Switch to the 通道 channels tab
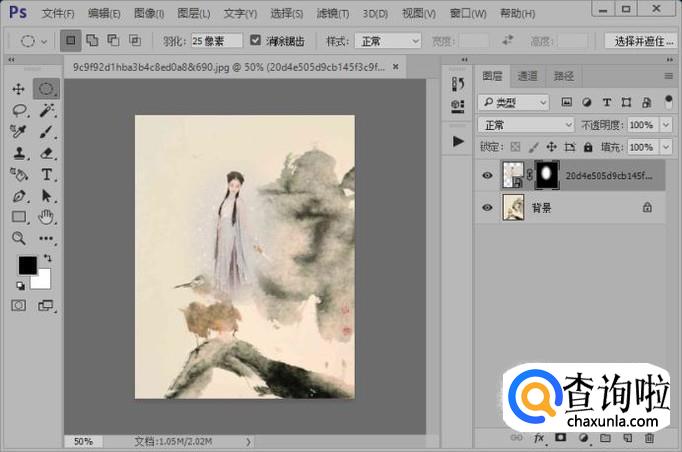The image size is (682, 452). click(x=527, y=76)
